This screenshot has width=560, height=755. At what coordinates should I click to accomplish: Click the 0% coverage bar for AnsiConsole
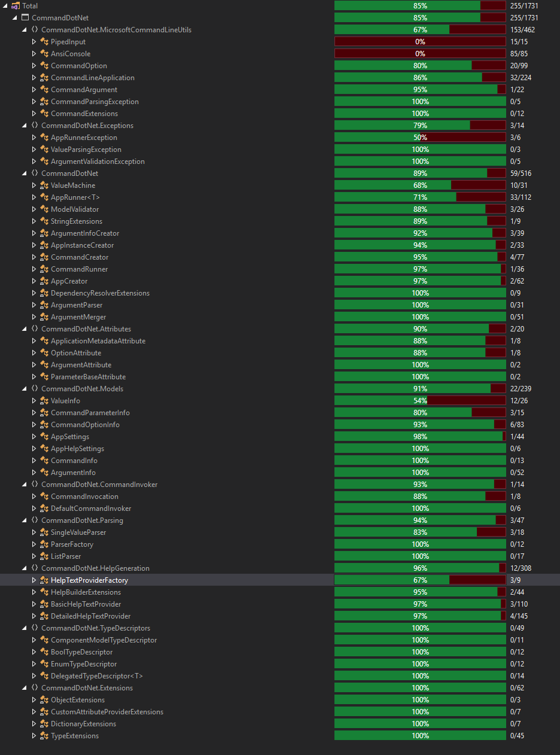(419, 53)
